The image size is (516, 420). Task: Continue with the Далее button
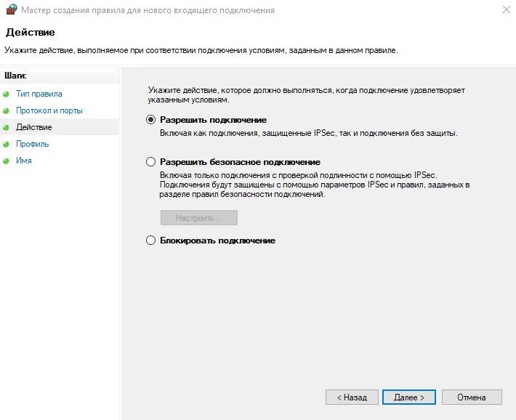(409, 397)
